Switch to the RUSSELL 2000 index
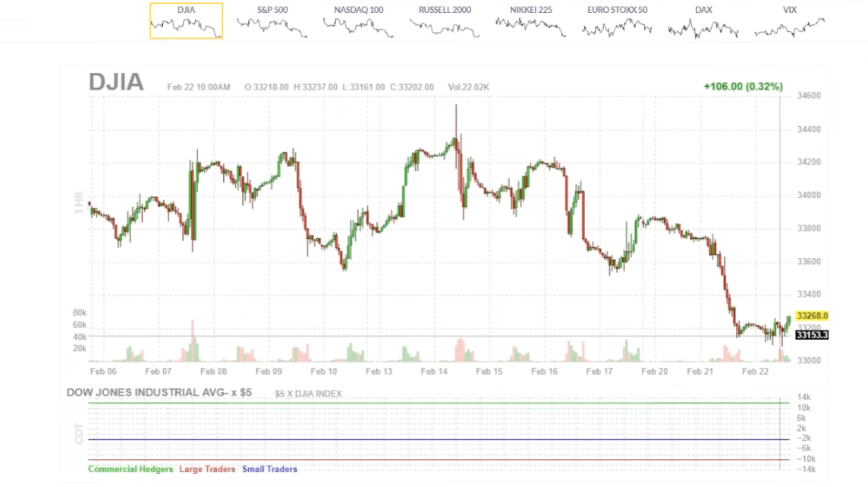The width and height of the screenshot is (868, 487). pyautogui.click(x=445, y=20)
